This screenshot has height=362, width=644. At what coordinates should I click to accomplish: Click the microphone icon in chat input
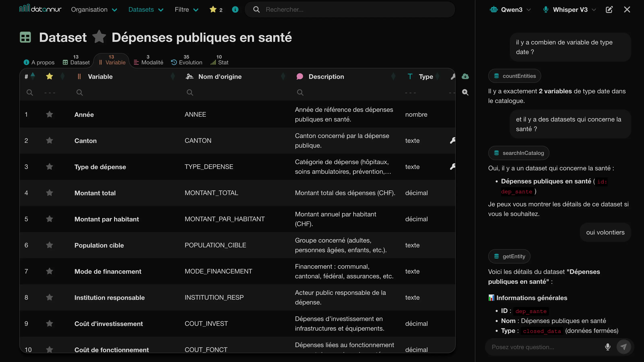pos(608,347)
